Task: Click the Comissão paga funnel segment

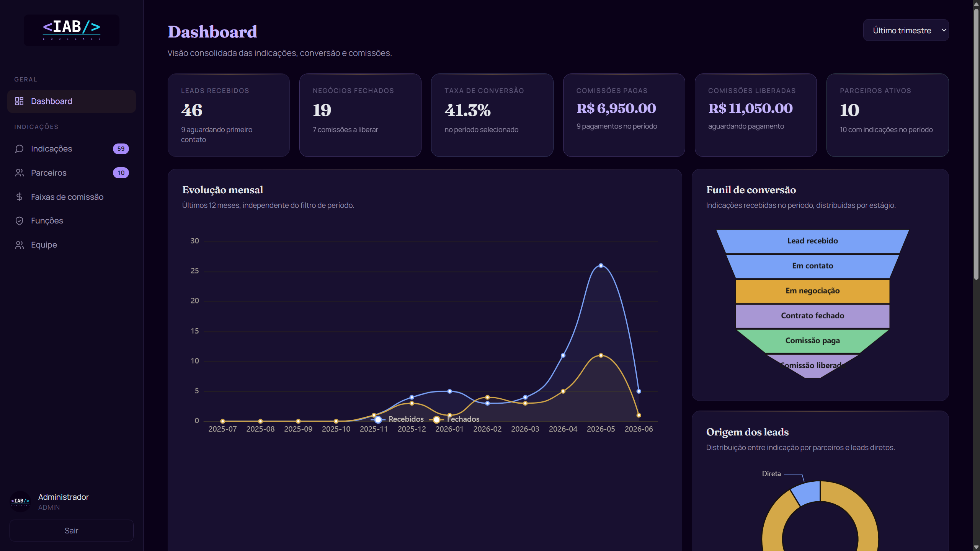Action: point(812,341)
